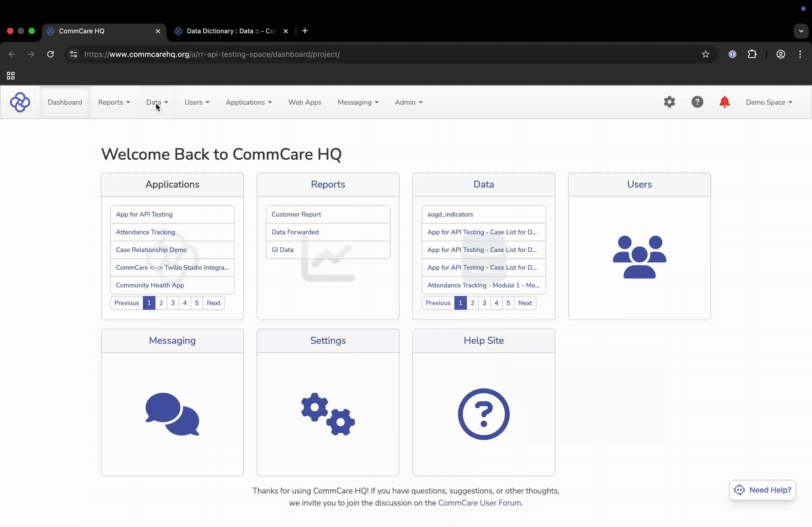Click the CommCare User Forum link
This screenshot has height=527, width=812.
click(479, 503)
